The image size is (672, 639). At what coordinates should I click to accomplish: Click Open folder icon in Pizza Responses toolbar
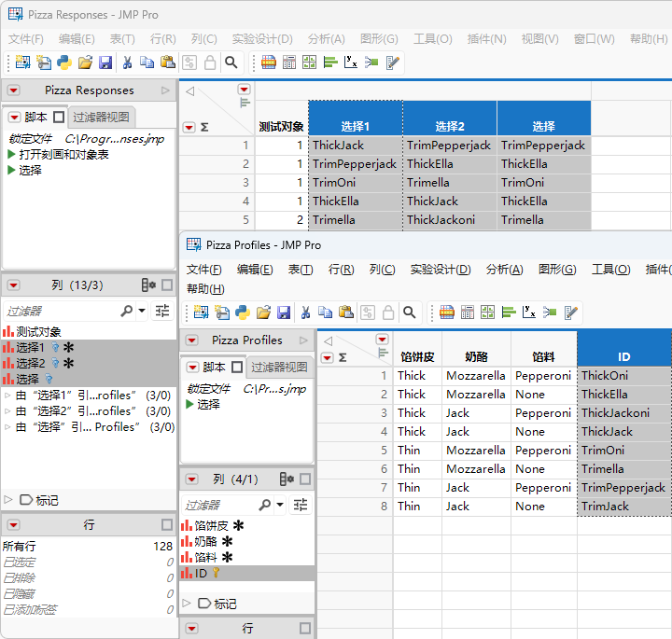pyautogui.click(x=85, y=63)
